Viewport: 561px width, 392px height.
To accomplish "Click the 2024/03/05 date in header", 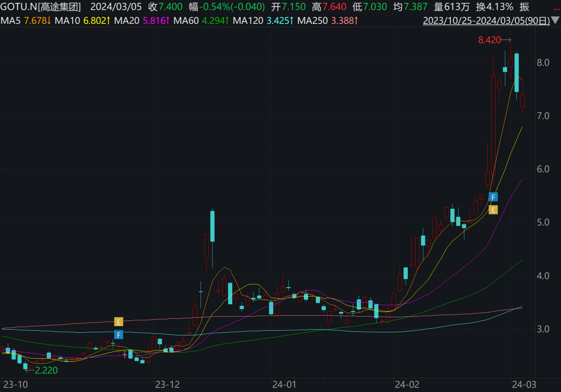I will [x=116, y=7].
